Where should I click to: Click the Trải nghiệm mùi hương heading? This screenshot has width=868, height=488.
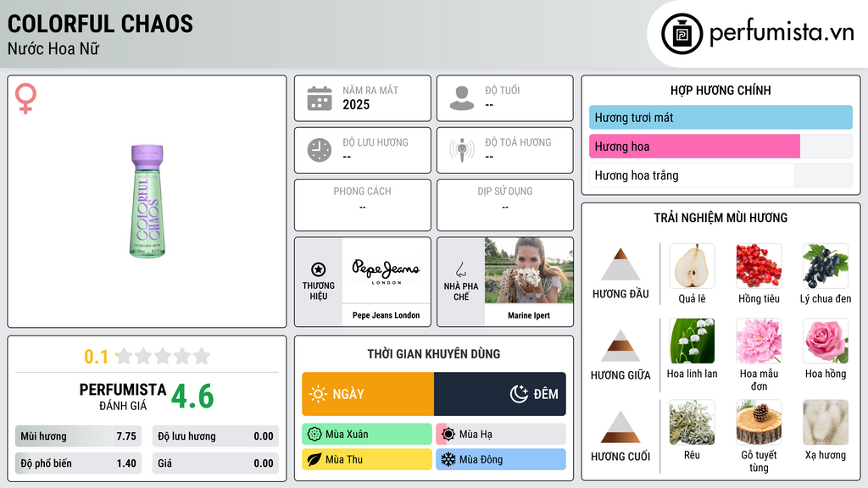(x=721, y=218)
